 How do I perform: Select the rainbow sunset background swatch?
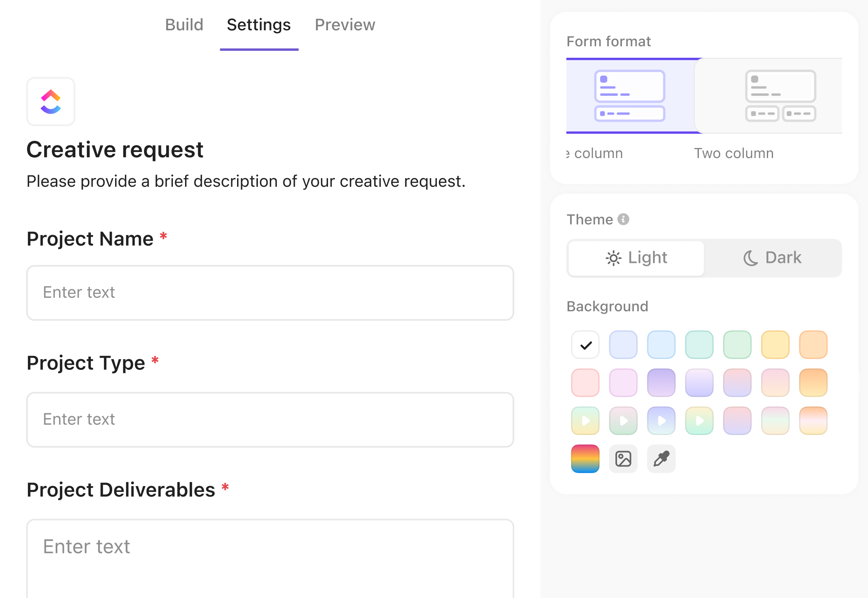[x=585, y=459]
